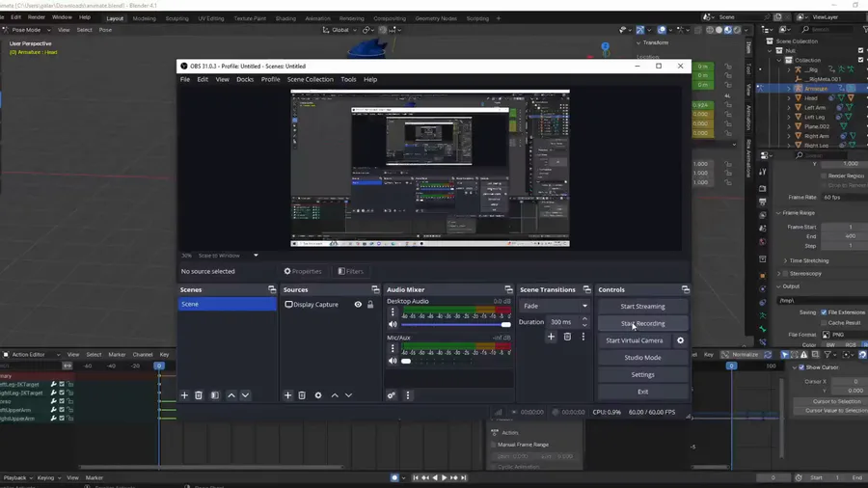This screenshot has width=868, height=488.
Task: Toggle File Extensions checkbox in Blender
Action: point(824,312)
